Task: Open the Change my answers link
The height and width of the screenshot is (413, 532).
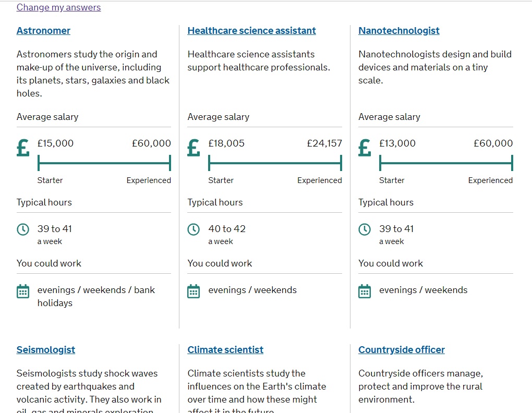Action: (x=59, y=7)
